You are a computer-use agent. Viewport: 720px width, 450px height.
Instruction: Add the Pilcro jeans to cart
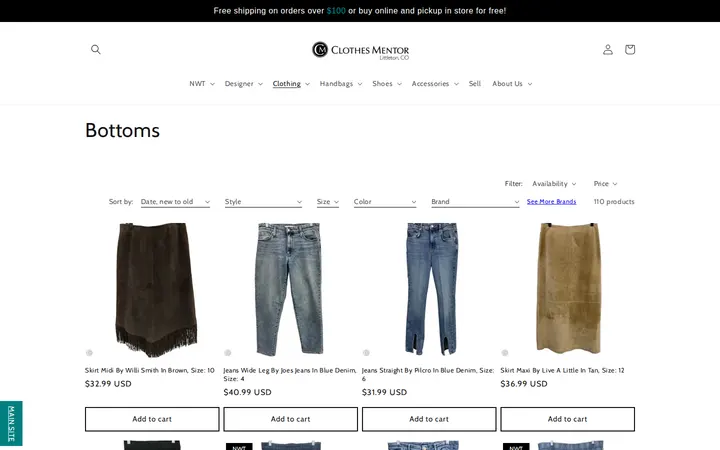429,419
